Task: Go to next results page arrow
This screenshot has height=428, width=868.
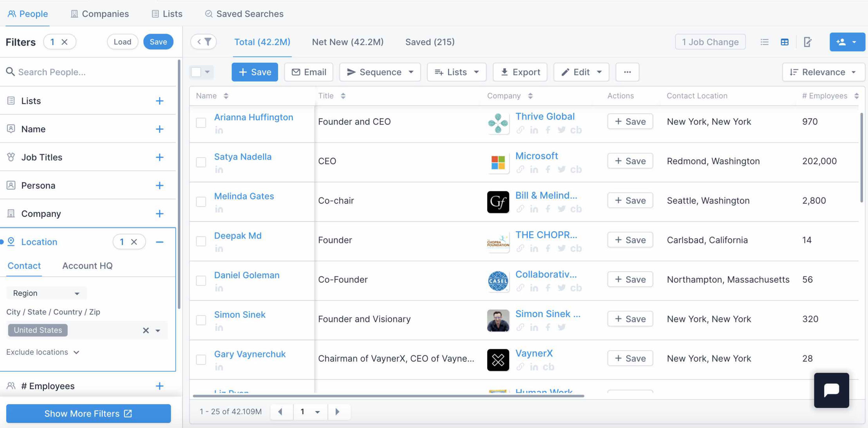Action: click(337, 412)
